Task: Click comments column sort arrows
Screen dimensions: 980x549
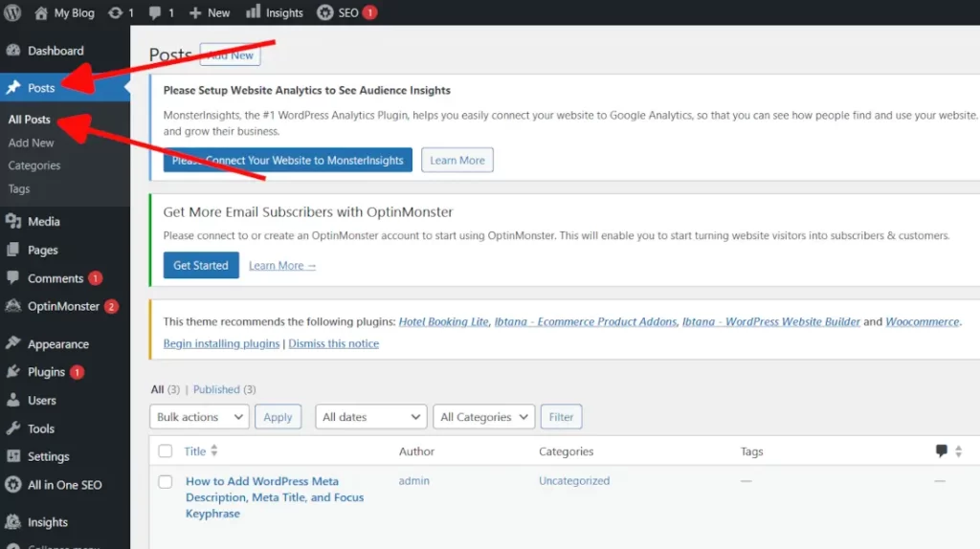Action: point(958,450)
